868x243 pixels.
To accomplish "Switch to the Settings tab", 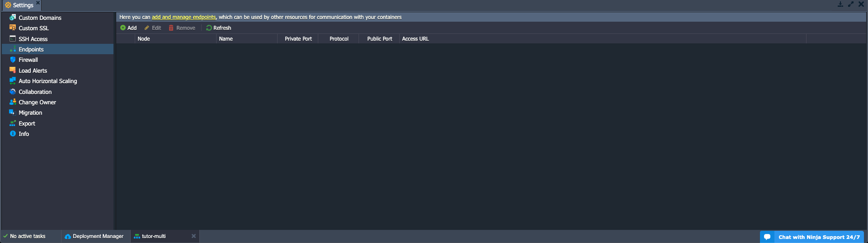I will (x=23, y=5).
